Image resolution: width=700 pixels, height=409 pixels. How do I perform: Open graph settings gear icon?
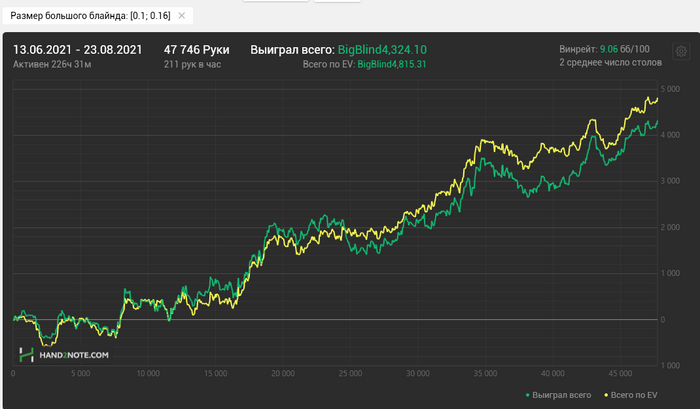pos(681,52)
